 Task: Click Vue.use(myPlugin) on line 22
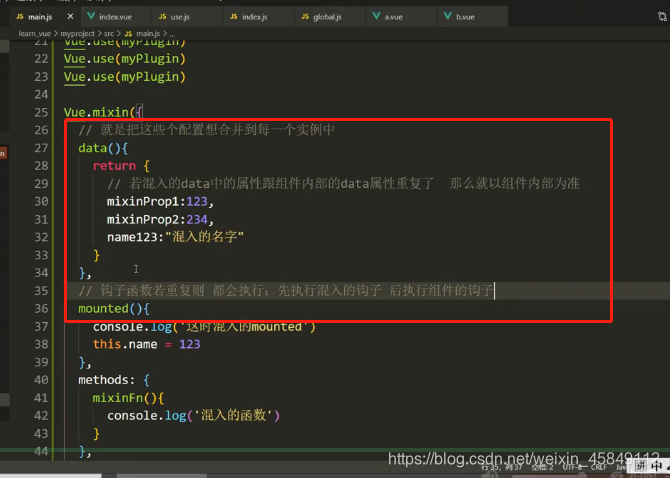tap(125, 59)
